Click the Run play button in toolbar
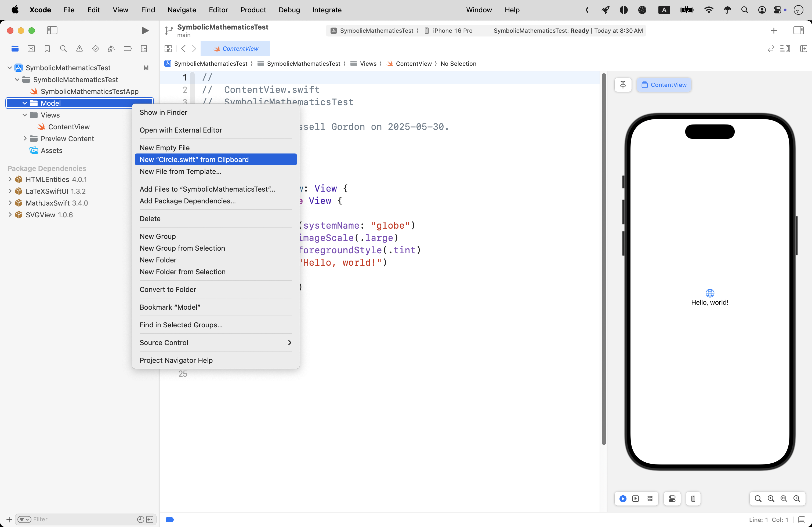812x527 pixels. [x=145, y=31]
